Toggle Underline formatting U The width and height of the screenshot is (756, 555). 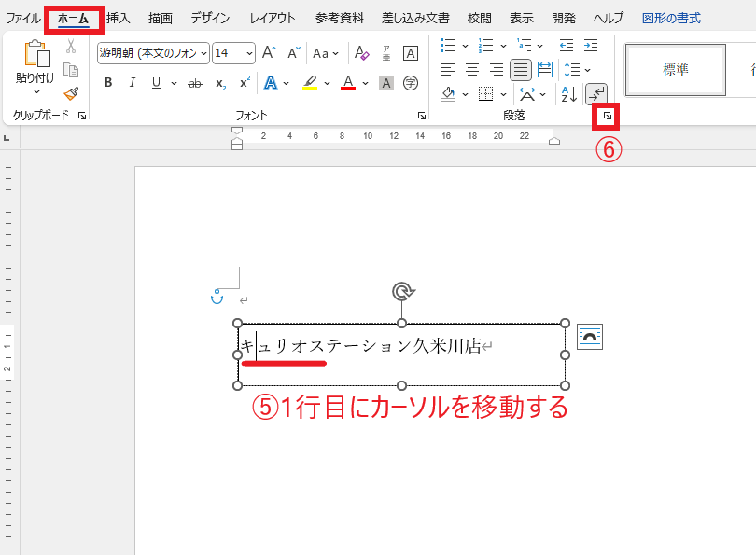(x=156, y=83)
